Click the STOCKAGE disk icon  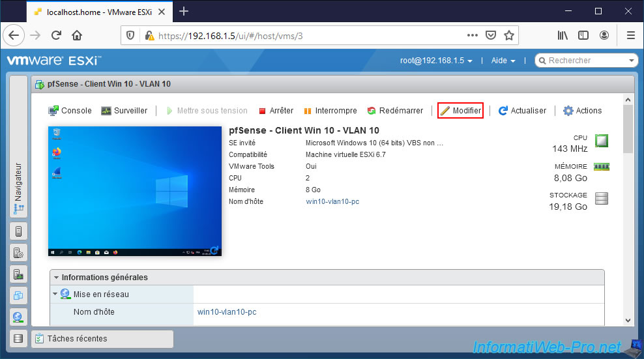click(601, 198)
